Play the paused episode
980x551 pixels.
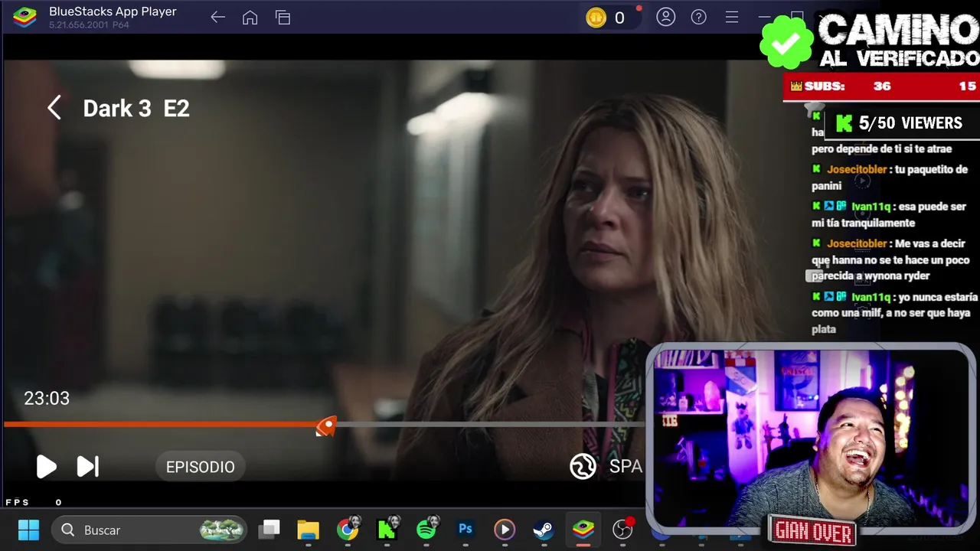click(x=46, y=467)
